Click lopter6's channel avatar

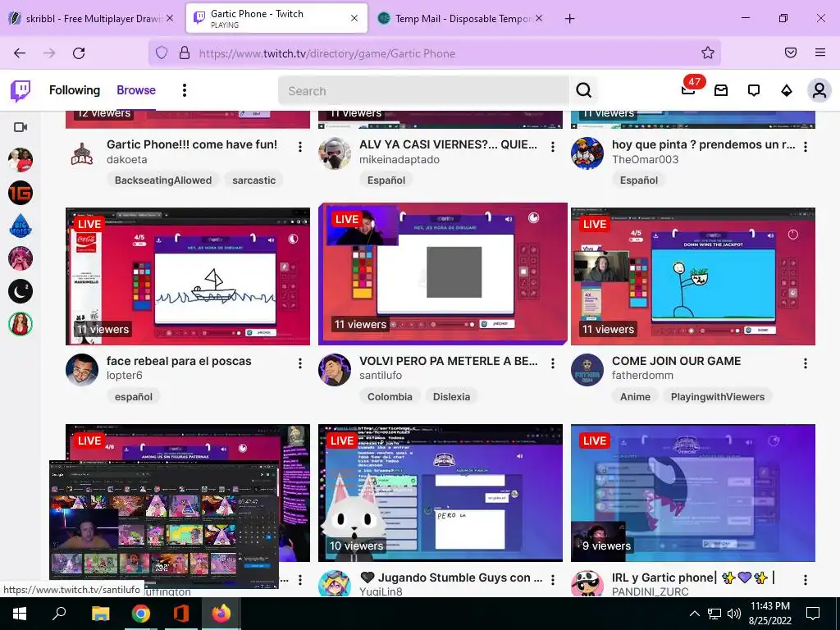tap(82, 370)
